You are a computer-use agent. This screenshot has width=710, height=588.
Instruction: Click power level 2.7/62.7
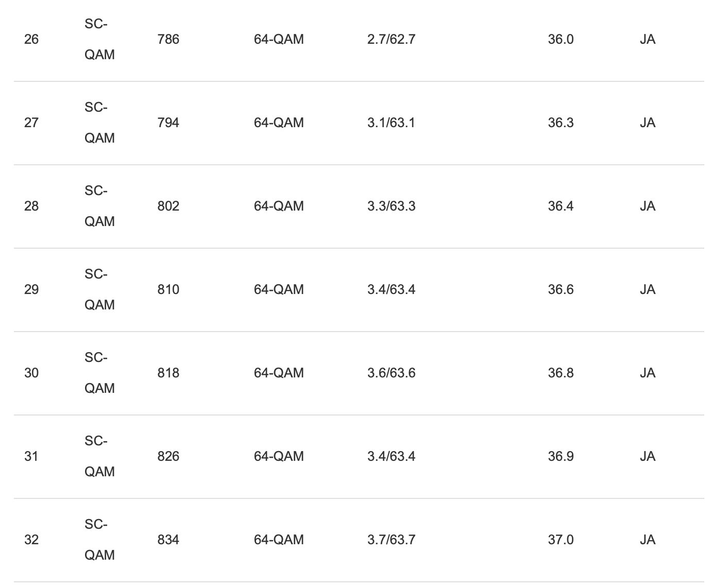391,40
